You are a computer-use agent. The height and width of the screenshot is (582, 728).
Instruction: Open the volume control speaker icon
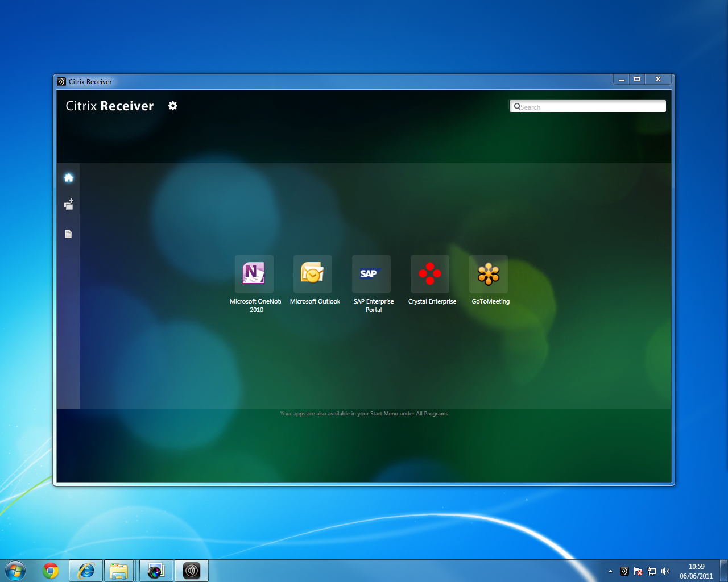[x=665, y=571]
